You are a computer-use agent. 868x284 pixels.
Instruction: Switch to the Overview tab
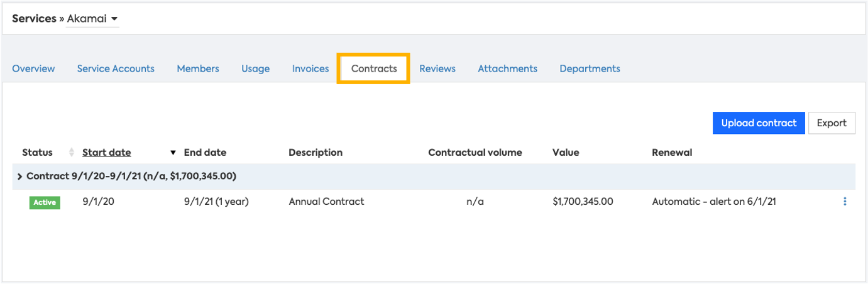click(33, 68)
